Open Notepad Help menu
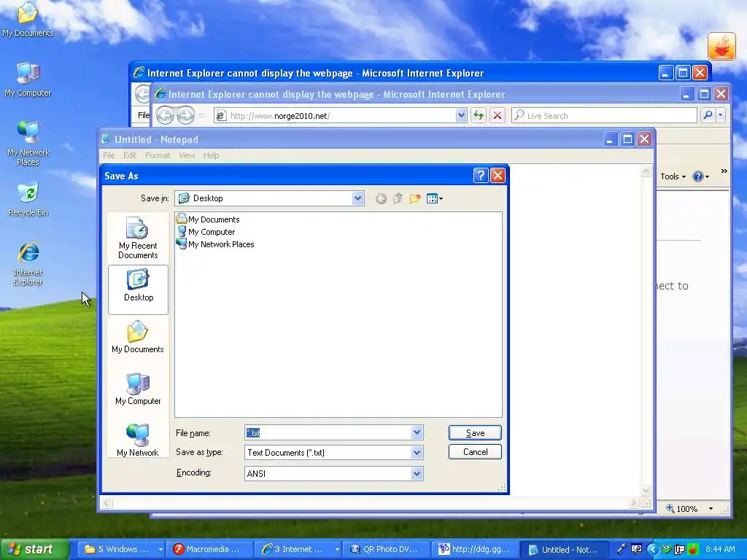Screen dimensions: 747x560 (211, 155)
